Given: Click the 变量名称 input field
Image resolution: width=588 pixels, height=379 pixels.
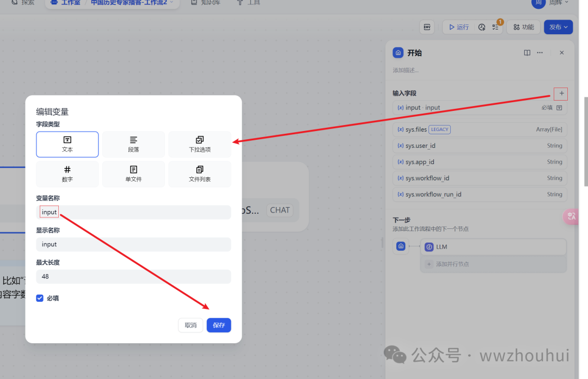Looking at the screenshot, I should (x=133, y=212).
